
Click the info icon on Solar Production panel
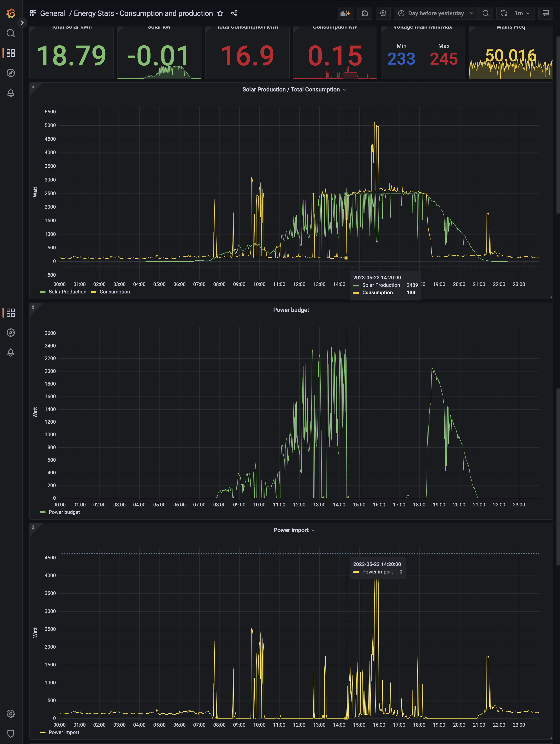[33, 87]
